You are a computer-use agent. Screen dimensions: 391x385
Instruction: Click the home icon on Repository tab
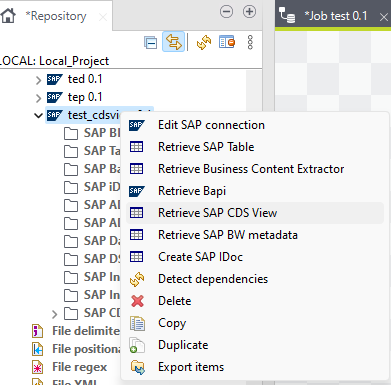[x=8, y=16]
